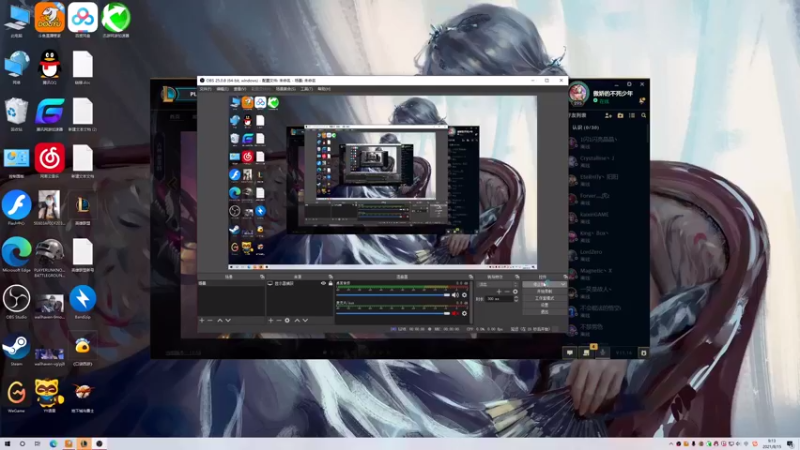Open the Flash desktop shortcut
Image resolution: width=800 pixels, height=450 pixels.
[x=16, y=207]
